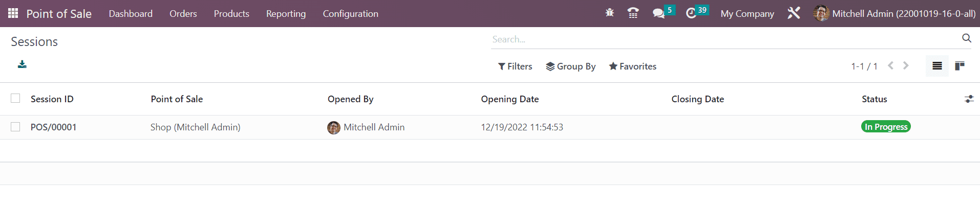
Task: Open the VoIP phone icon
Action: click(633, 13)
